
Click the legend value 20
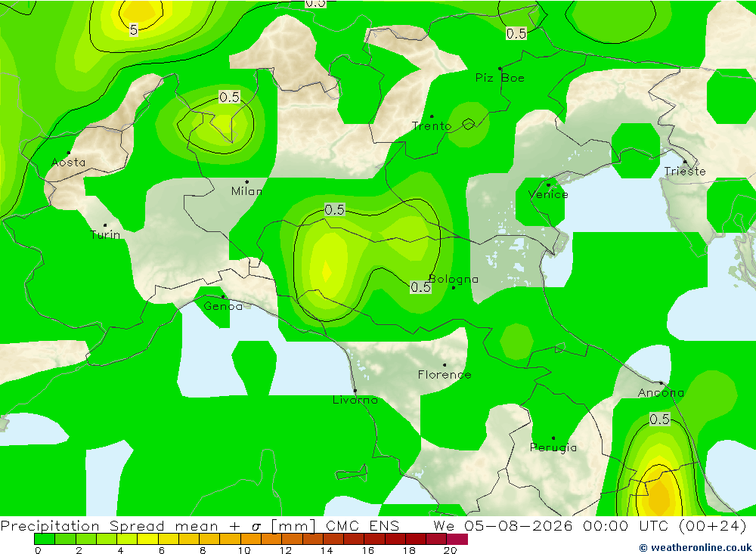pyautogui.click(x=450, y=550)
